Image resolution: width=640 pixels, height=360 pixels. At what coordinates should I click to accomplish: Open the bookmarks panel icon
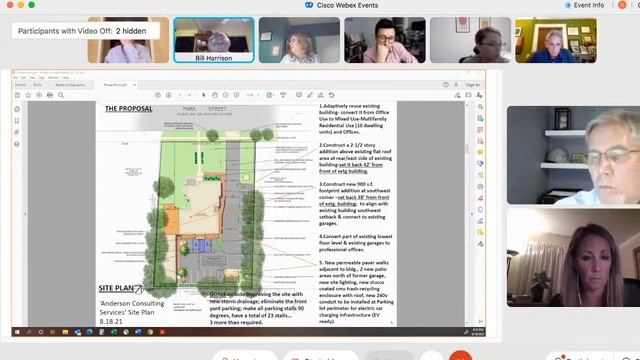(x=17, y=121)
